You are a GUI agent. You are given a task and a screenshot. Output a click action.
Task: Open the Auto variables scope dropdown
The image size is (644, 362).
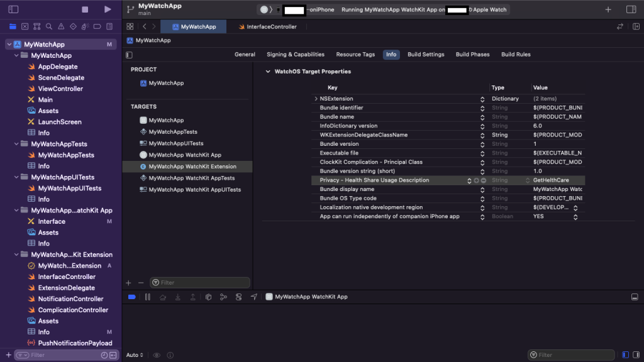click(x=135, y=355)
